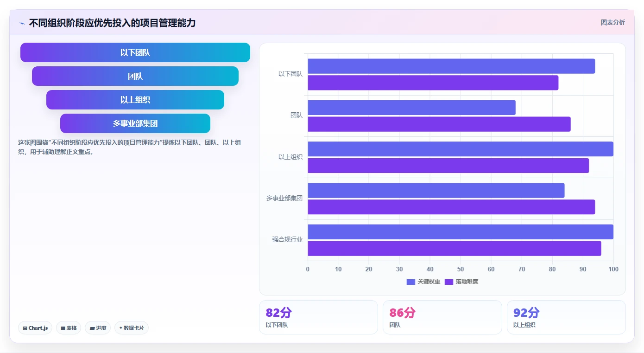The height and width of the screenshot is (353, 644).
Task: Click 落地难度 bar for 以下团队 row
Action: pyautogui.click(x=433, y=83)
